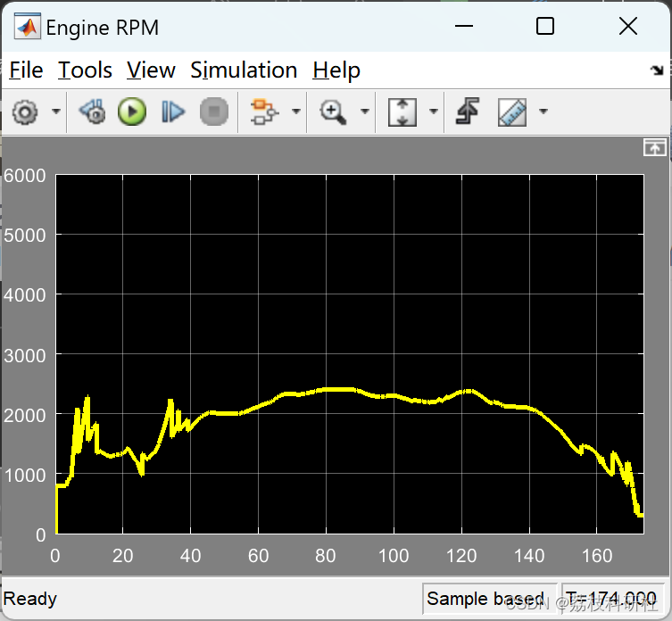The height and width of the screenshot is (621, 672).
Task: Click the dock scope arrow at menu bar right
Action: point(657,70)
